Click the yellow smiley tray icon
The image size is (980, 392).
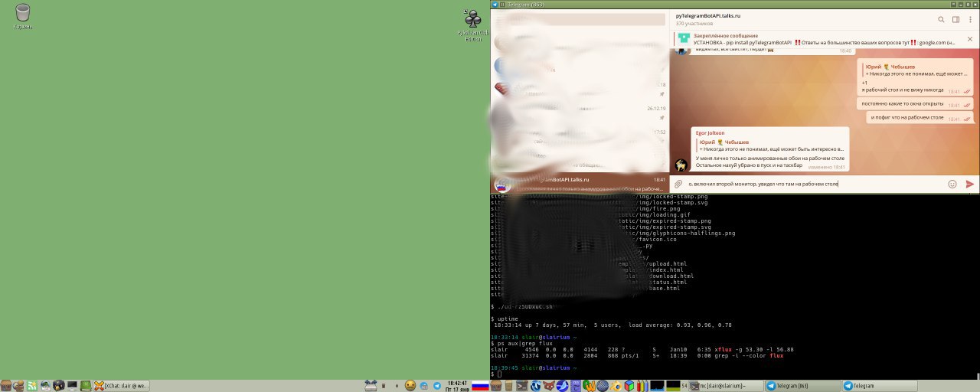(x=410, y=385)
